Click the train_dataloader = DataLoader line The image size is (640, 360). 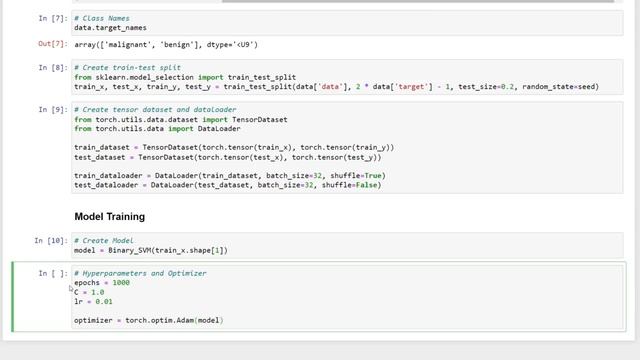(230, 176)
